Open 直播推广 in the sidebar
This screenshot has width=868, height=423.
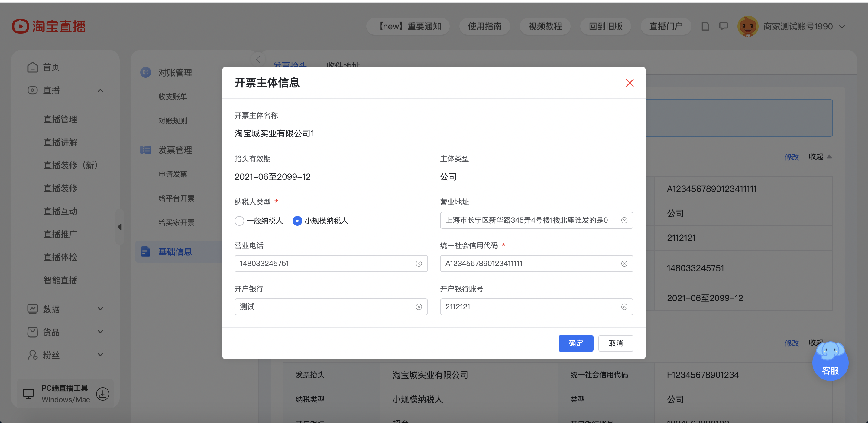point(60,234)
